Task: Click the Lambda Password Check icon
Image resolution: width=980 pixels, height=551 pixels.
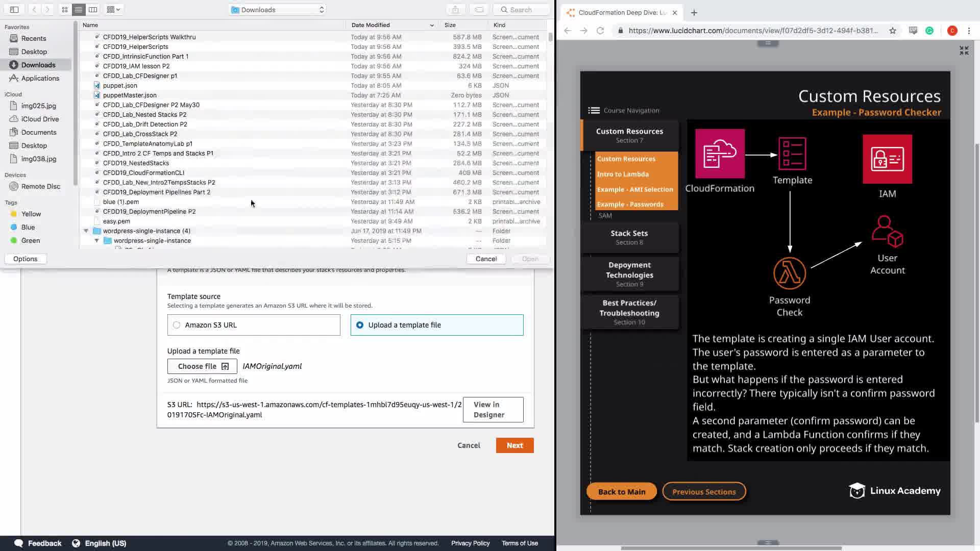Action: (789, 273)
